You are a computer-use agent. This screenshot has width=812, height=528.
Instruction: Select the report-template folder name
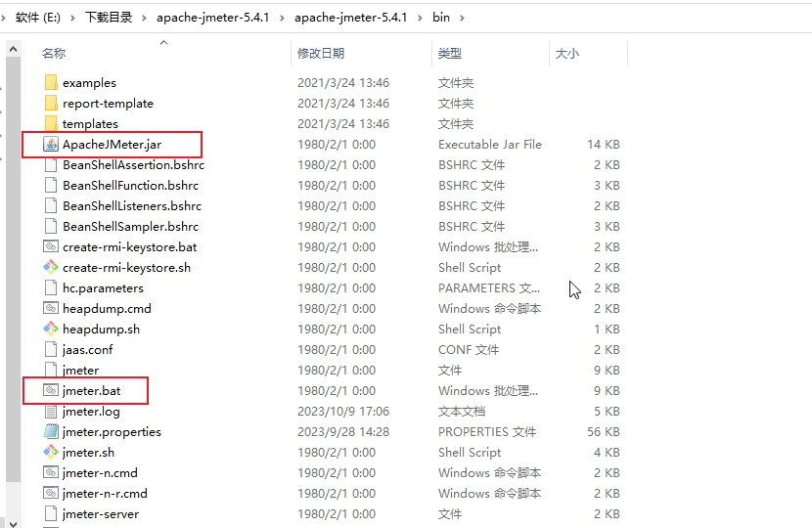coord(108,104)
